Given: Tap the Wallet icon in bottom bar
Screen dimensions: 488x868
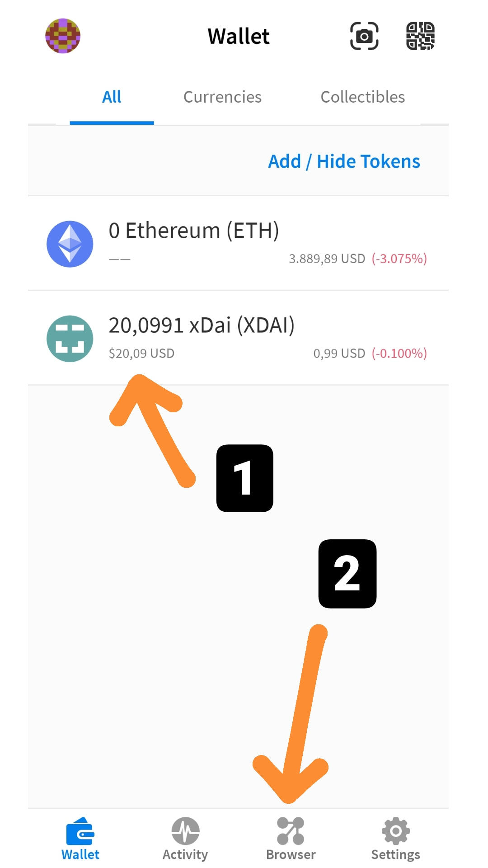Looking at the screenshot, I should pyautogui.click(x=80, y=831).
